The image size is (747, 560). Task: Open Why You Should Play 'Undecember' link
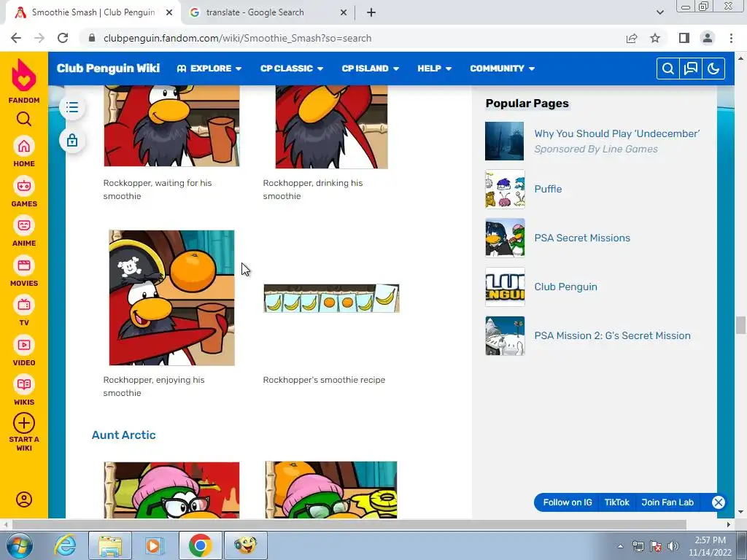[x=616, y=134]
